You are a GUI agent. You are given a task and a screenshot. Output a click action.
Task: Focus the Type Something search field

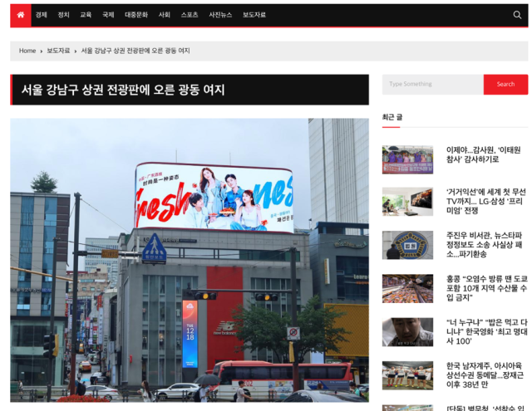(432, 85)
